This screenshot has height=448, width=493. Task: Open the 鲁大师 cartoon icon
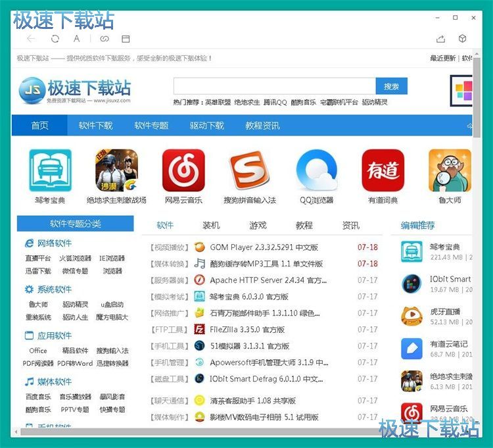coord(450,170)
